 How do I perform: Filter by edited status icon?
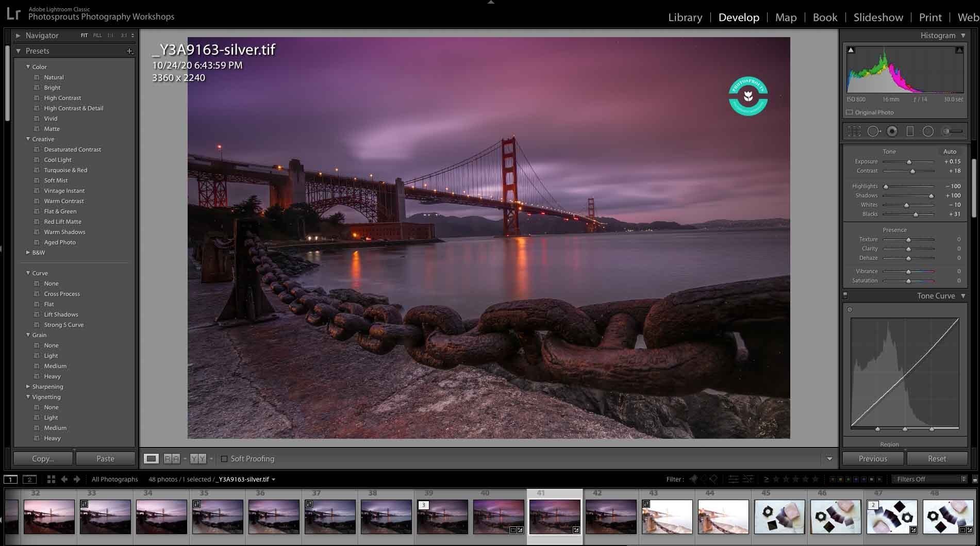733,479
